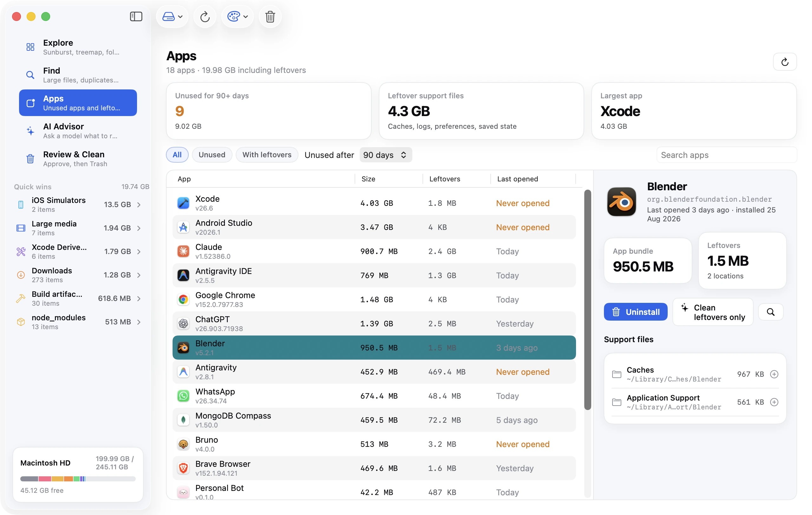Image resolution: width=812 pixels, height=515 pixels.
Task: Select the Xcode app icon row
Action: pyautogui.click(x=183, y=203)
